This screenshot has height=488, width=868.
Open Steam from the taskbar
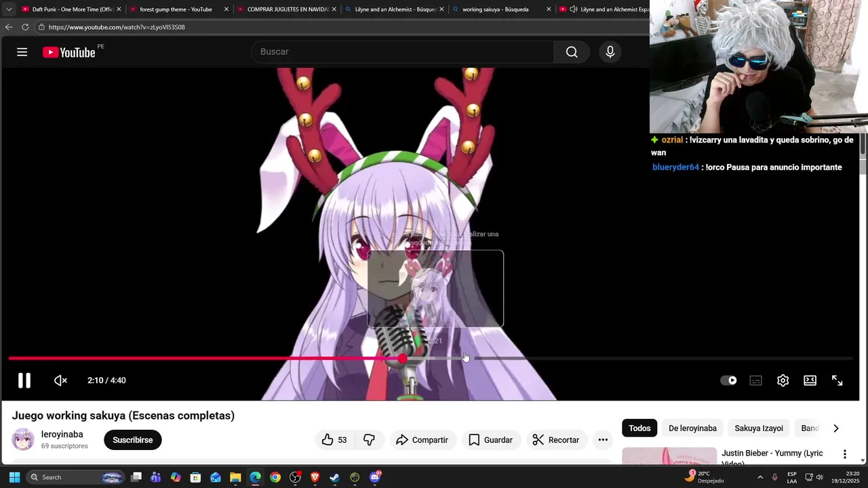(x=335, y=477)
